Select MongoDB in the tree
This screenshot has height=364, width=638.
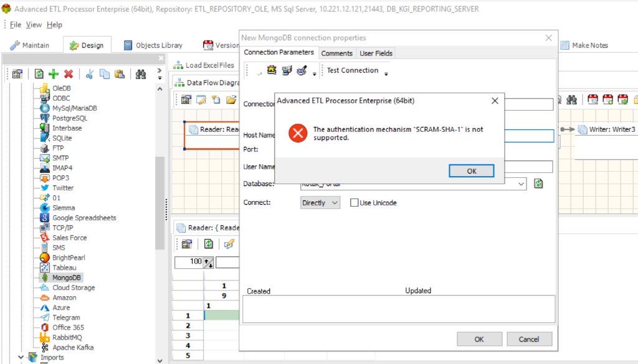pos(67,278)
